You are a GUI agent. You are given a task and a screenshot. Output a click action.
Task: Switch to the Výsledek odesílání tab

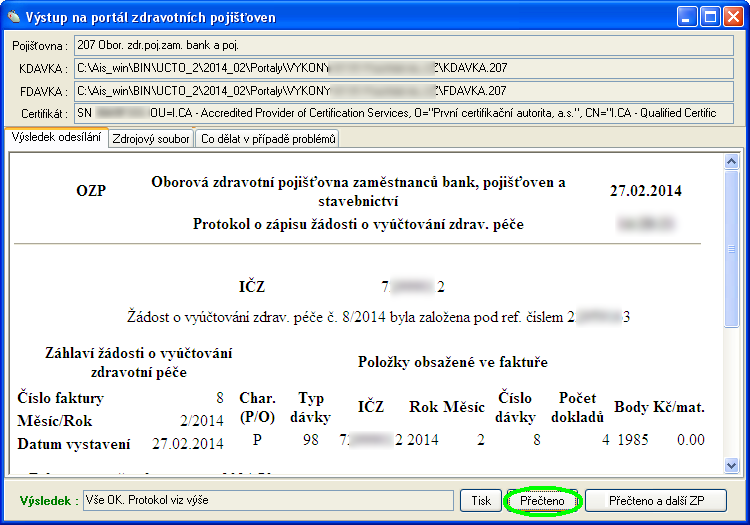56,138
